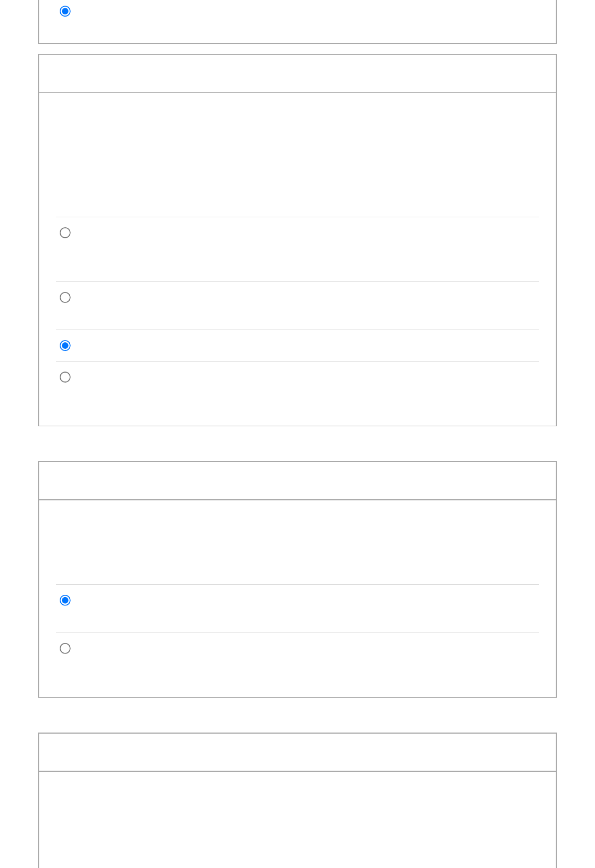Click the question text area of the two-option card
This screenshot has width=595, height=868.
tap(297, 542)
